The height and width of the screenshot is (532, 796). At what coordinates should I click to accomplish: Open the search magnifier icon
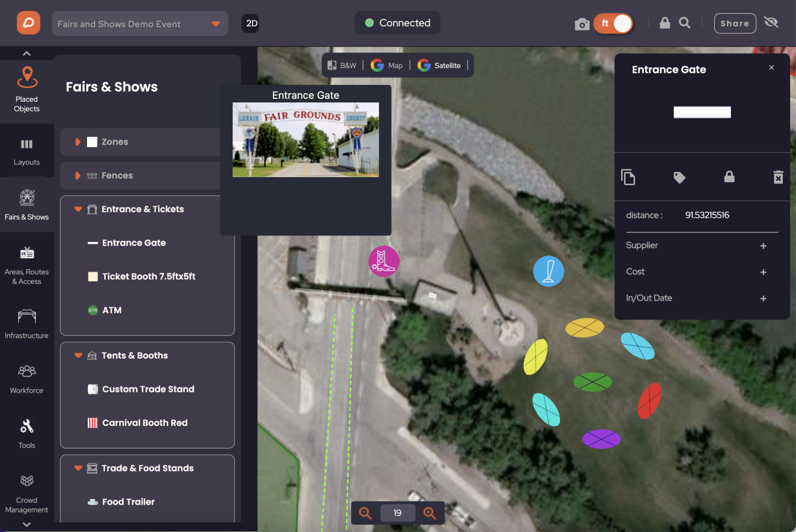pos(684,23)
